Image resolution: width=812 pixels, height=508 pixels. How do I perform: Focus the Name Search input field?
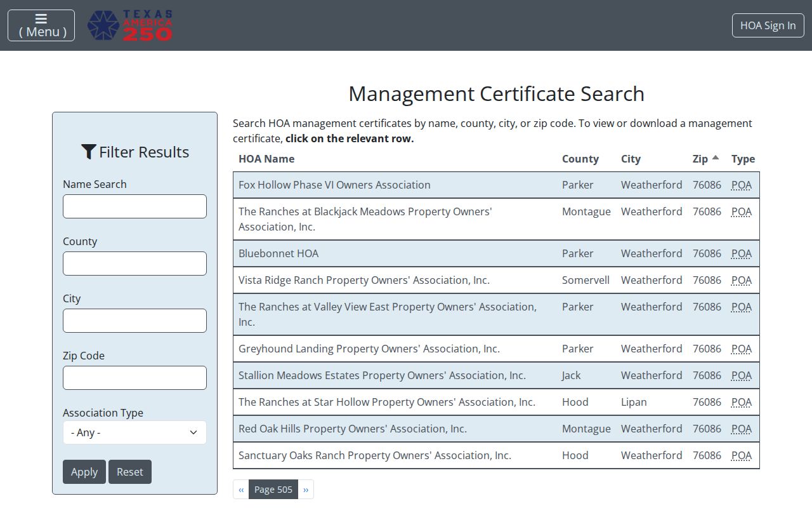[134, 206]
